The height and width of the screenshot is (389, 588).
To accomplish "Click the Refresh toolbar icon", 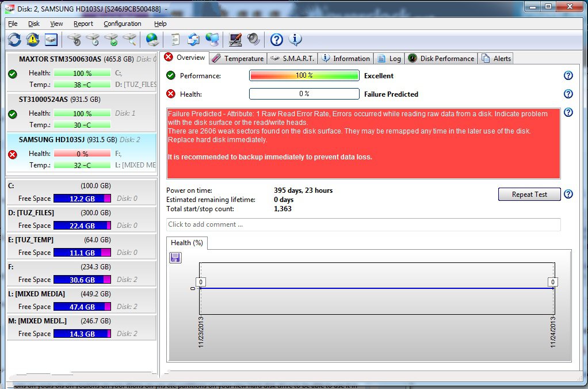I will [14, 40].
